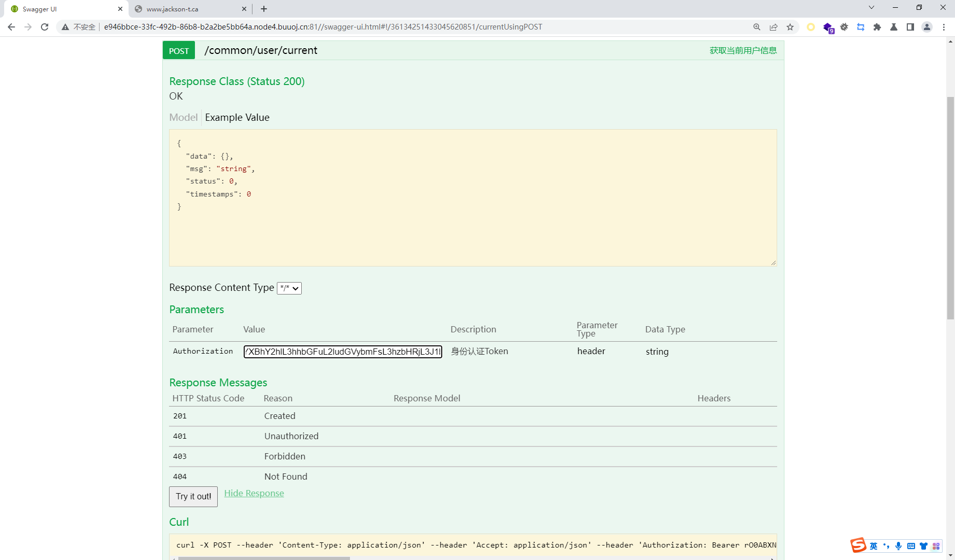955x560 pixels.
Task: Click the 获取当前用户信息 summary link
Action: [x=743, y=50]
